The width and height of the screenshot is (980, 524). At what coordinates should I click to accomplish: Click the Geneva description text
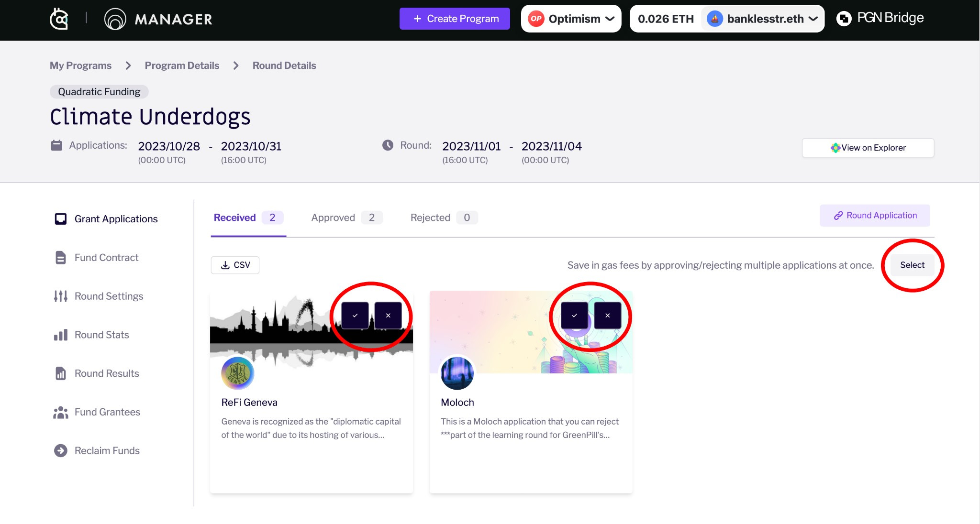[311, 428]
